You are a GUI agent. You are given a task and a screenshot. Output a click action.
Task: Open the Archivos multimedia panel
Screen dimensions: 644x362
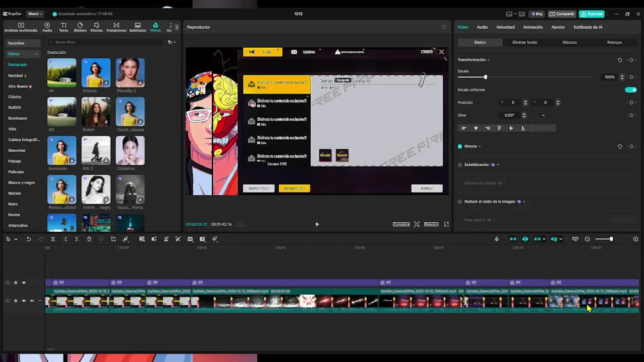[x=21, y=27]
